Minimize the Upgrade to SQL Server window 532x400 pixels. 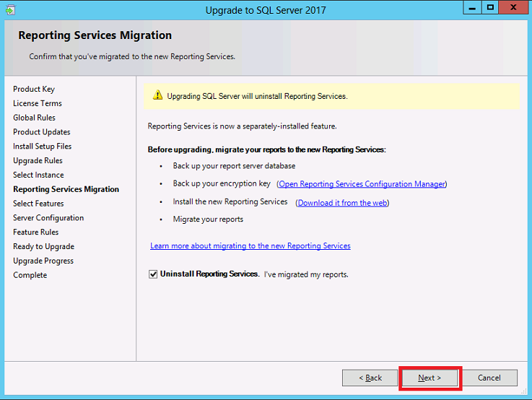tap(472, 7)
